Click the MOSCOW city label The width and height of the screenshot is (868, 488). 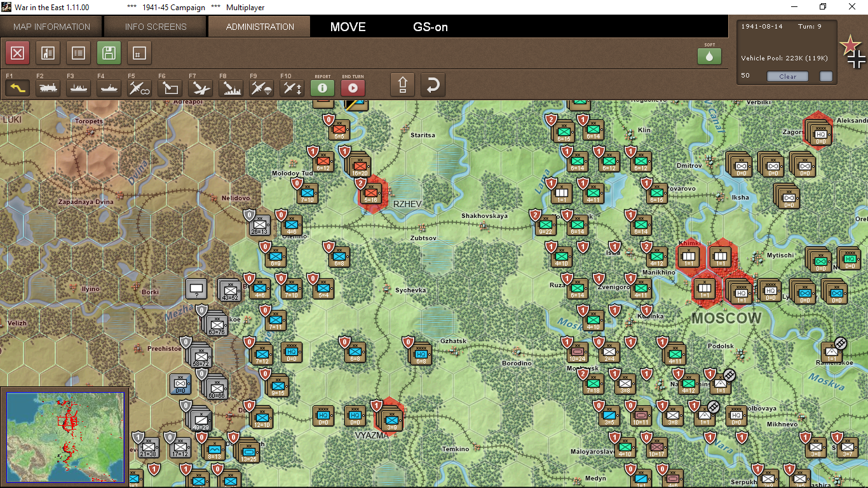click(x=726, y=318)
